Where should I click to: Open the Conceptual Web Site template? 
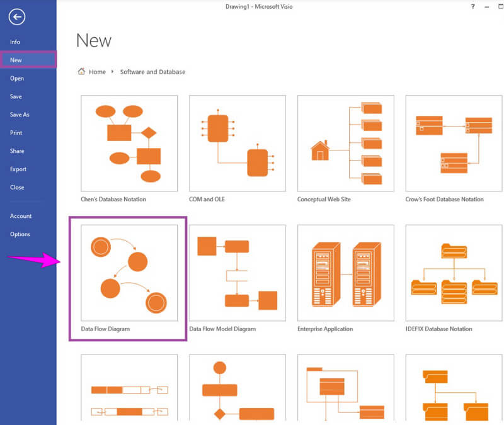(345, 145)
